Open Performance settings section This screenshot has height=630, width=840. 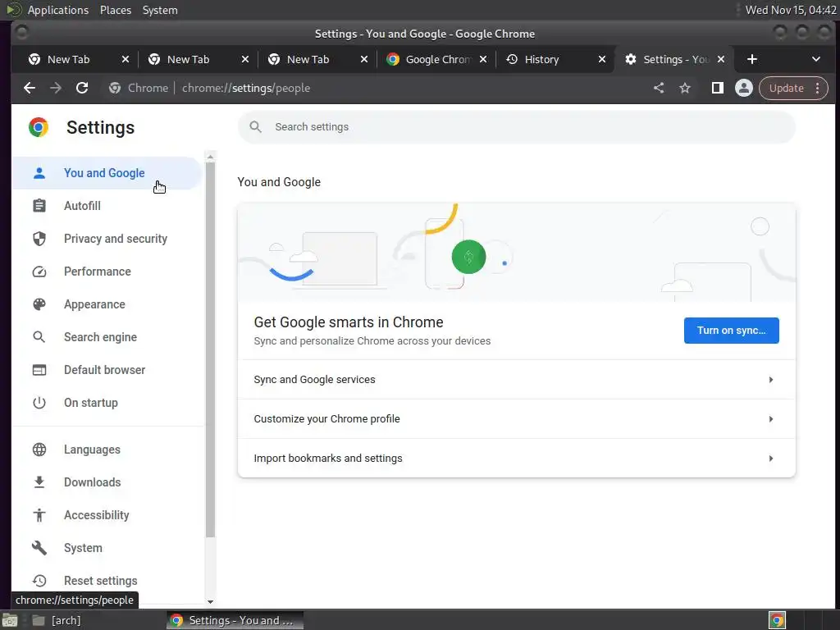(x=107, y=271)
